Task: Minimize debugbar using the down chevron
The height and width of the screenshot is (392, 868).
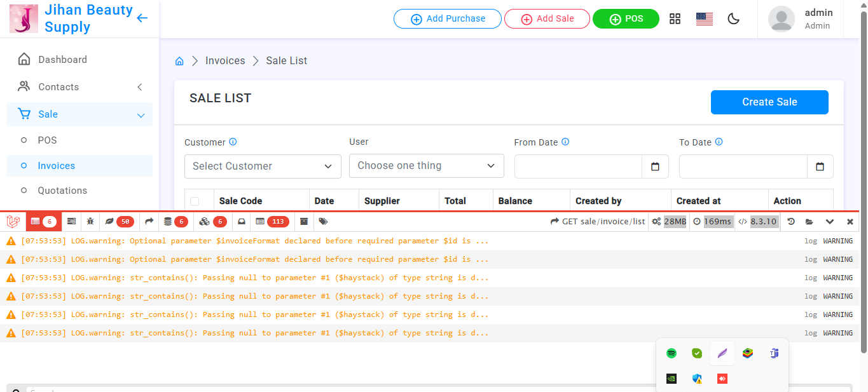Action: (x=829, y=222)
